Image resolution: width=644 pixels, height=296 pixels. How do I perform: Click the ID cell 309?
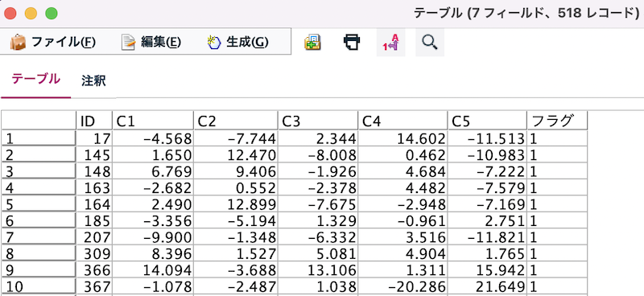click(x=94, y=253)
